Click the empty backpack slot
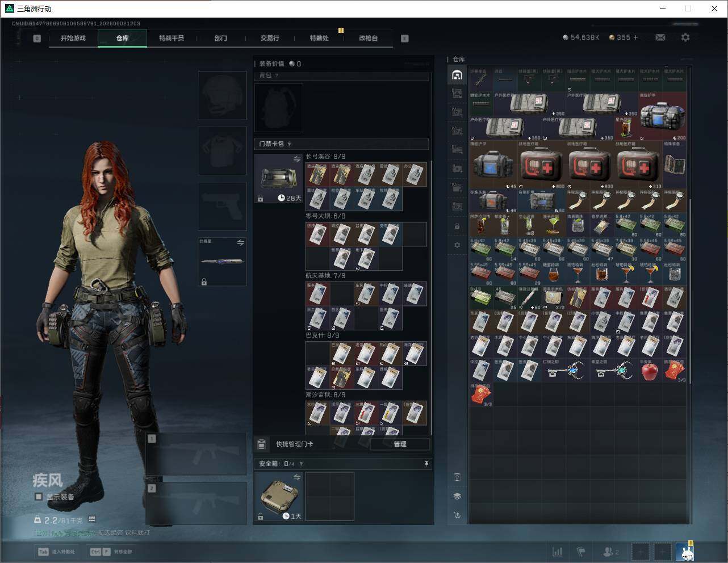The width and height of the screenshot is (728, 563). 279,108
